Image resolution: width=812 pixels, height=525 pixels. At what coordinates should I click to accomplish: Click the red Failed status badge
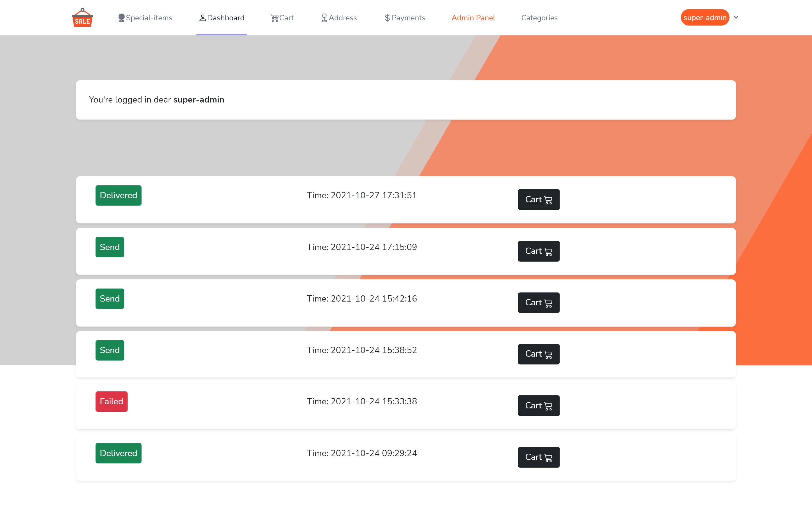[x=111, y=401]
